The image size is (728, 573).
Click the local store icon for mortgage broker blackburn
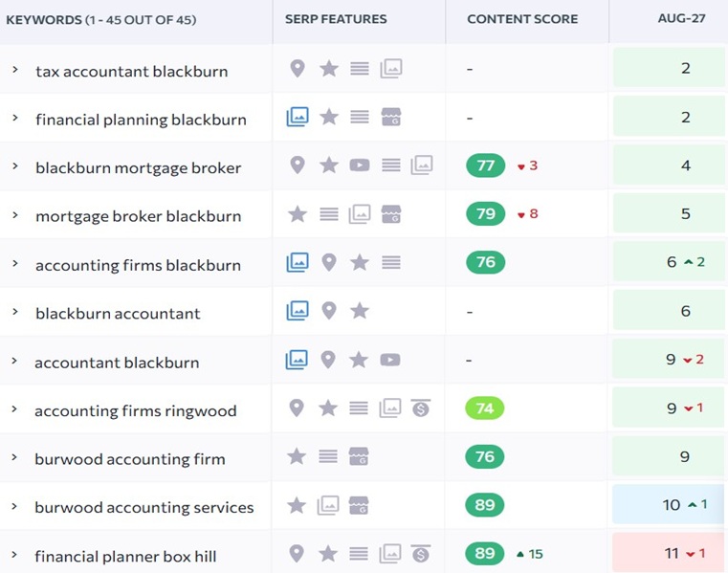390,214
